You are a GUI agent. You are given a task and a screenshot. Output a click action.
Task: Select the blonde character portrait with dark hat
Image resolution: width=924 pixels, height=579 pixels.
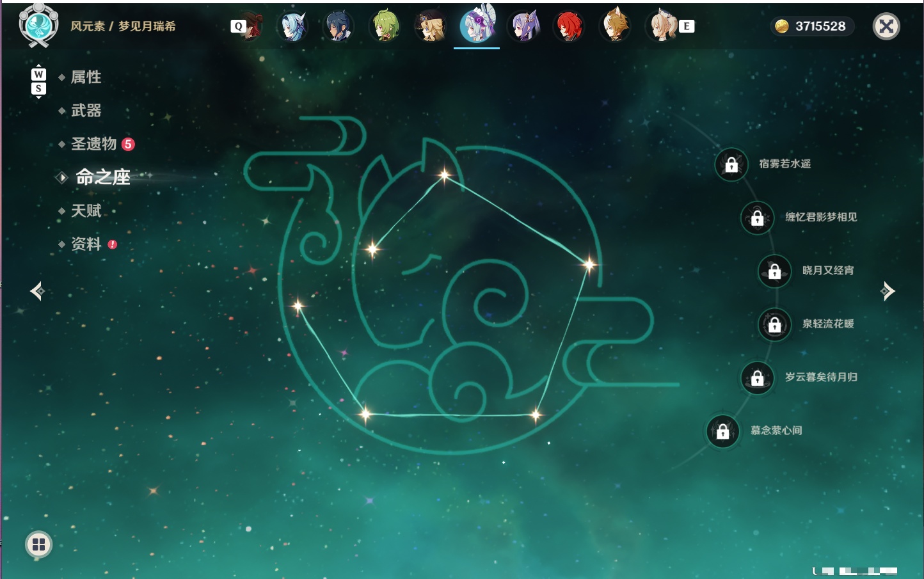pos(431,26)
